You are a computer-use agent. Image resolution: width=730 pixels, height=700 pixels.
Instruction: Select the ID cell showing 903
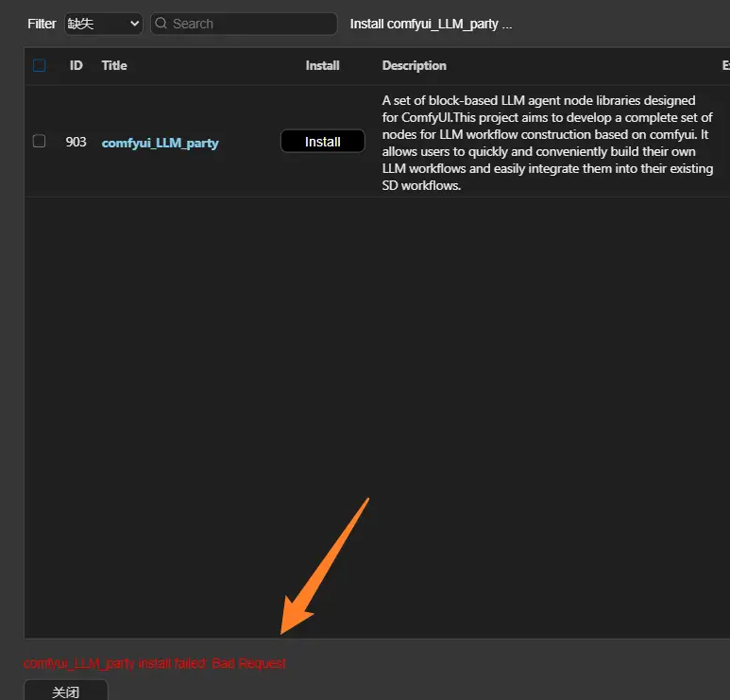click(76, 142)
